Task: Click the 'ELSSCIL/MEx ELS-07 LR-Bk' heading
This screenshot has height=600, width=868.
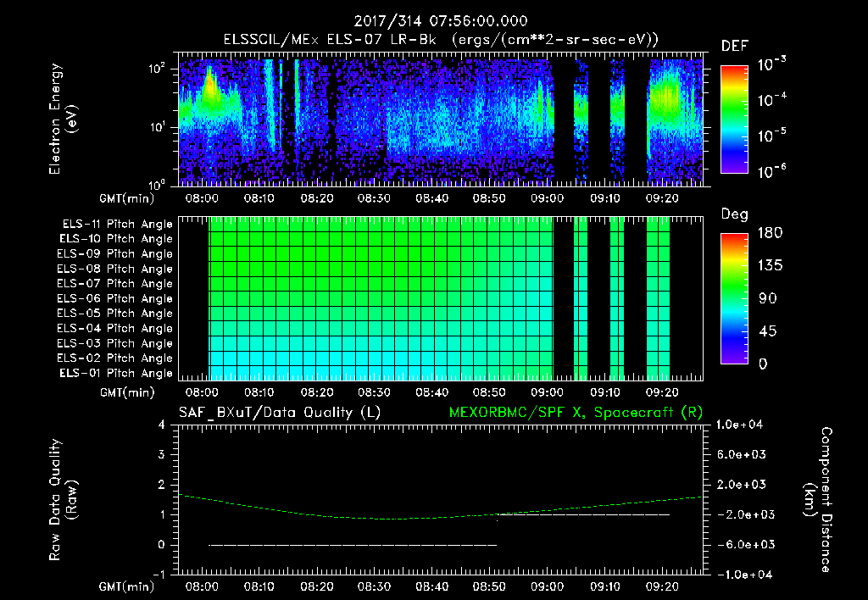Action: point(330,40)
